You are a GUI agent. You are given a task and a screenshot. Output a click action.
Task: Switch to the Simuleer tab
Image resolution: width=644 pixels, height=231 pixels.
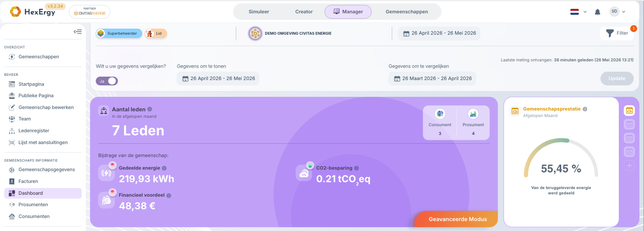coord(259,12)
